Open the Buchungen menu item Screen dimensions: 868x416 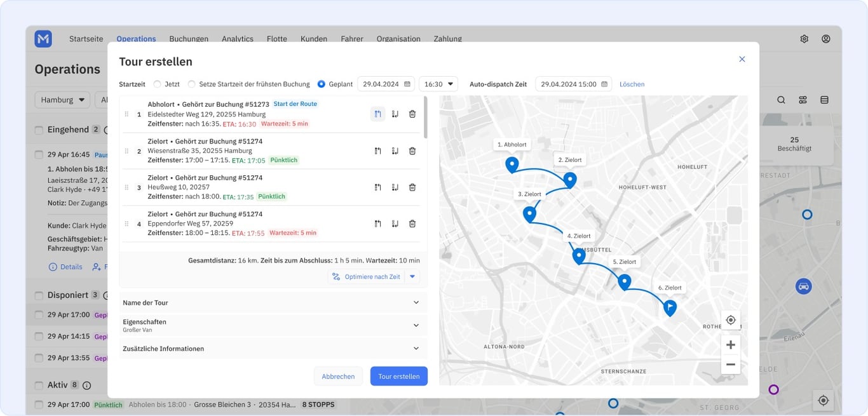189,39
